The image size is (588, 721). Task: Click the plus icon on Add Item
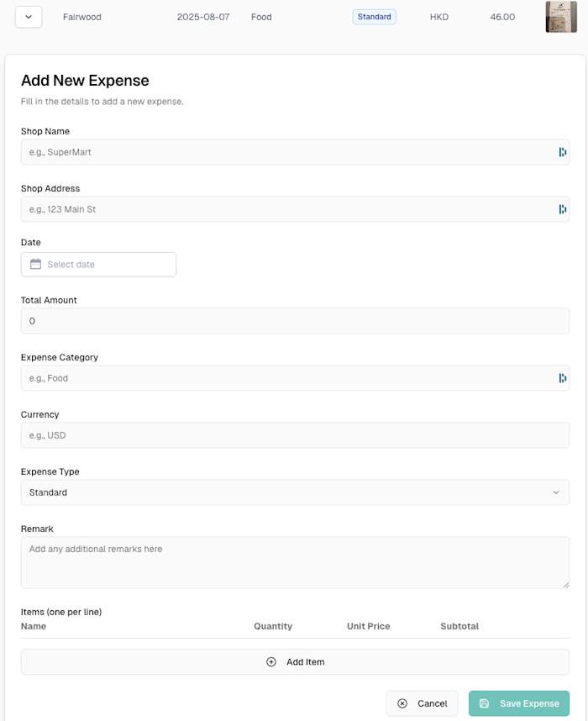[x=270, y=661]
